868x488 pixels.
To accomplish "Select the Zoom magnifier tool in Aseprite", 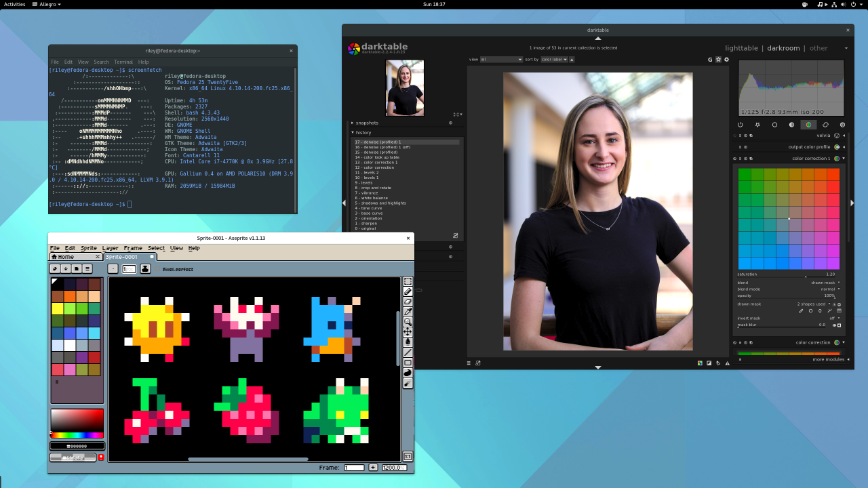I will [408, 322].
